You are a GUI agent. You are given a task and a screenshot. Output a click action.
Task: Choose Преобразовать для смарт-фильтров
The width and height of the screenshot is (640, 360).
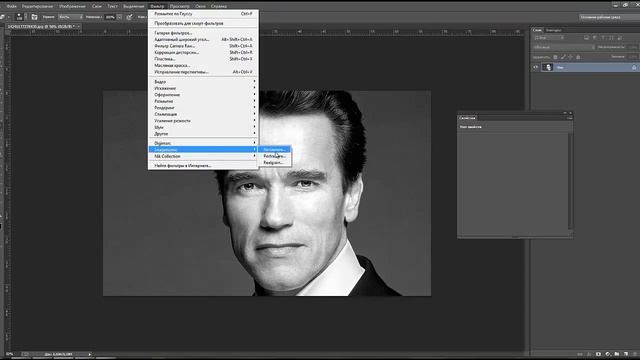click(203, 23)
